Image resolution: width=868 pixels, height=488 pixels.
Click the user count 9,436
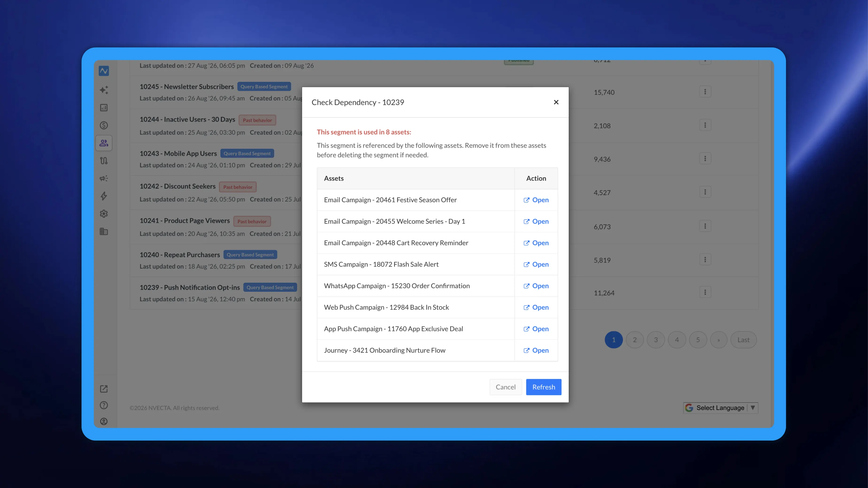(x=602, y=159)
